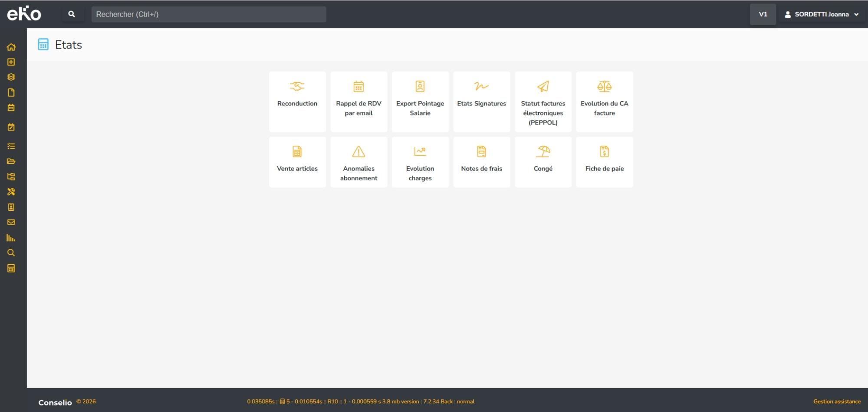The height and width of the screenshot is (412, 868).
Task: Open the Vente articles tile
Action: (x=297, y=162)
